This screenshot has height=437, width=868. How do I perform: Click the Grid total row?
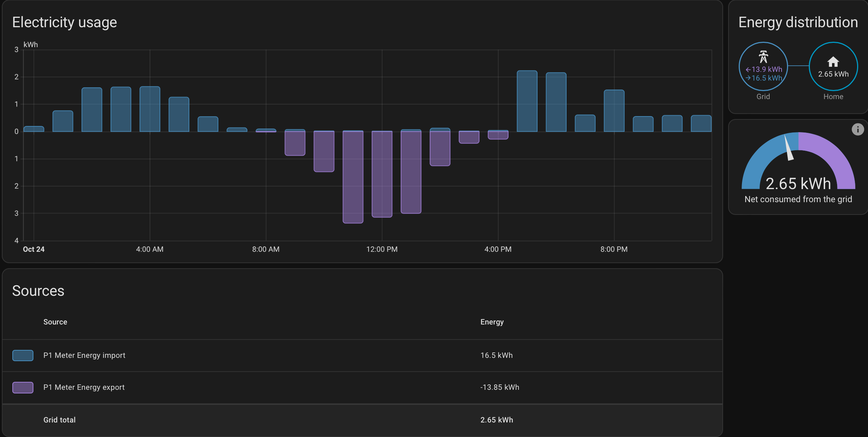(x=60, y=420)
